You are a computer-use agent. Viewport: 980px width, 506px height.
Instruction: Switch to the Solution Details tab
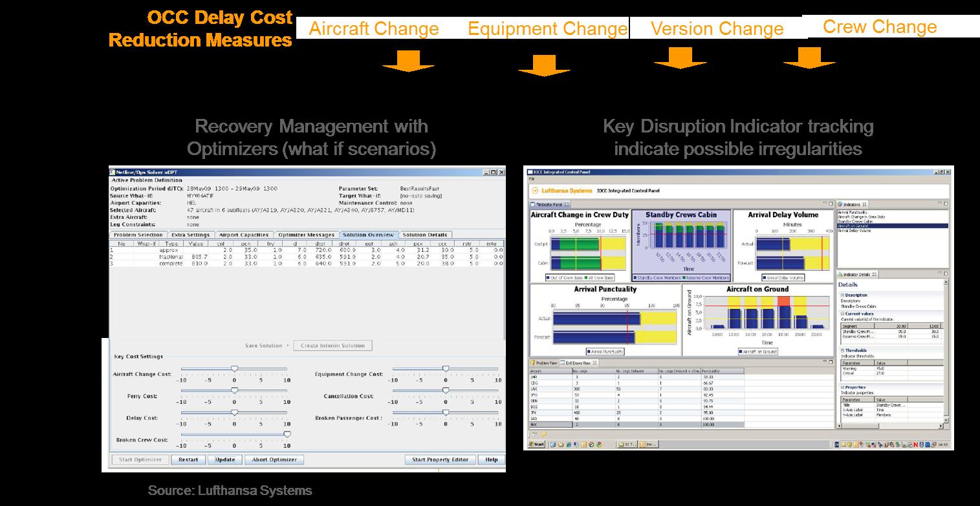[424, 235]
